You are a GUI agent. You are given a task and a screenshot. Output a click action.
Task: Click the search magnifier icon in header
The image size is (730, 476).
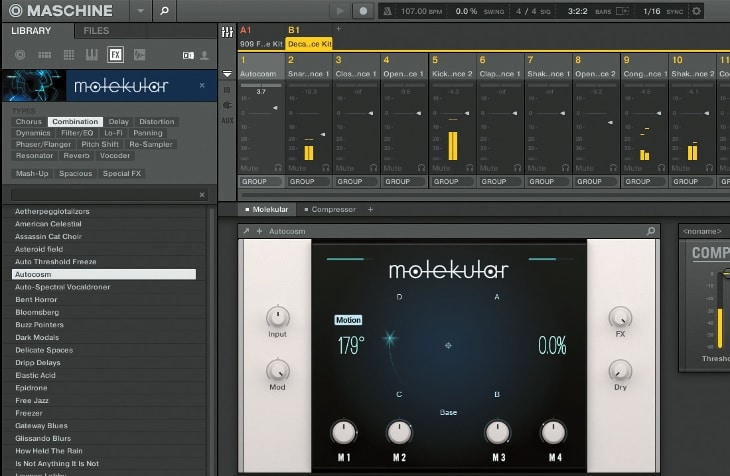point(164,11)
